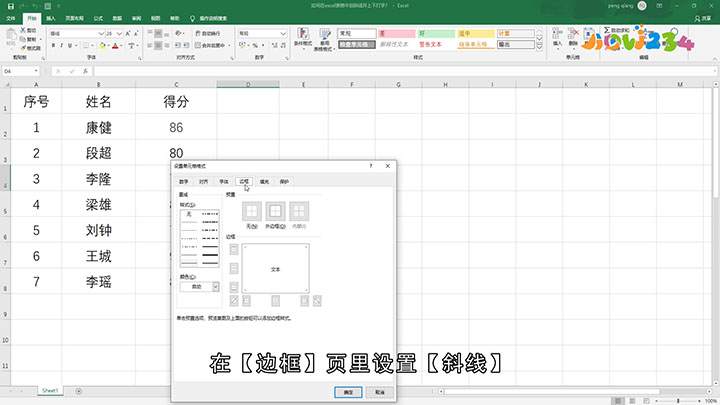Open the border color dropdown
This screenshot has height=405, width=720.
(x=215, y=287)
